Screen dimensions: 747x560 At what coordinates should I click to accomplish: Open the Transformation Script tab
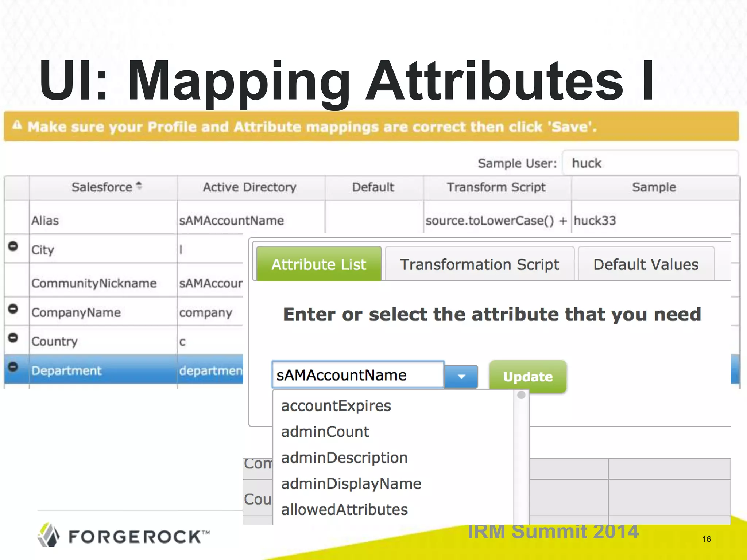pos(479,264)
